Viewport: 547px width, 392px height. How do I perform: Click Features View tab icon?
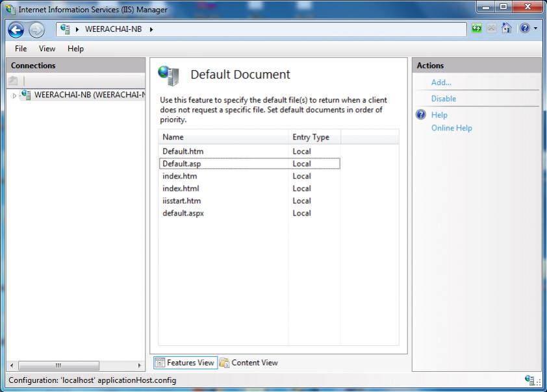pyautogui.click(x=159, y=363)
